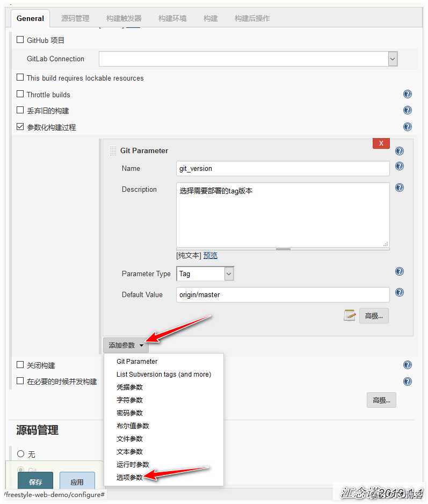Image resolution: width=428 pixels, height=504 pixels.
Task: Choose 密码参数 menu item
Action: [x=164, y=413]
